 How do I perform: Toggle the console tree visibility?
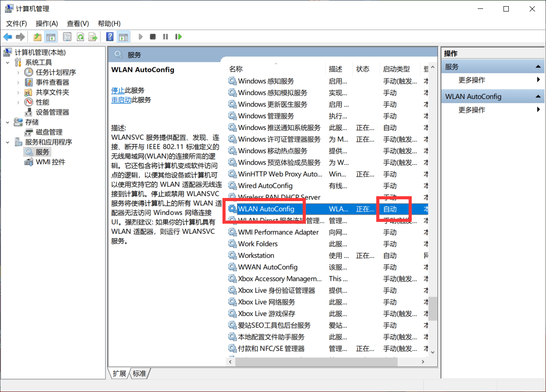[x=51, y=36]
